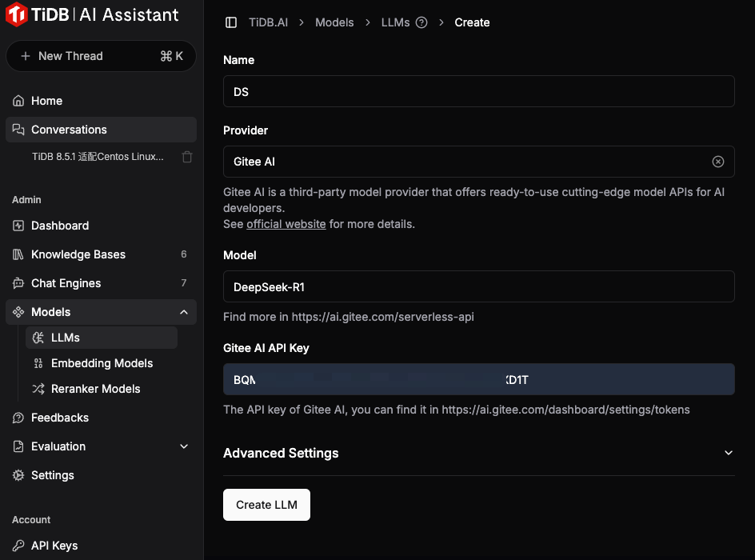Click the Name input field
The image size is (755, 560).
[x=478, y=91]
